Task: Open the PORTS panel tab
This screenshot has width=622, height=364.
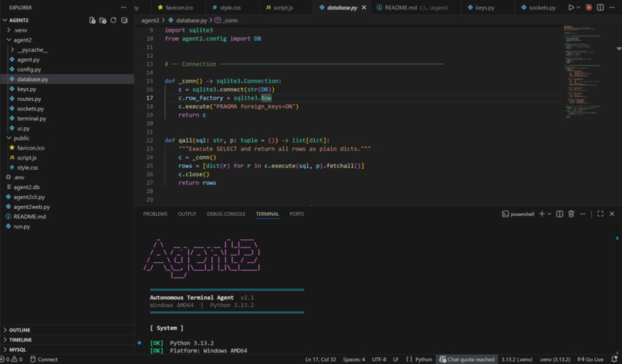Action: [296, 214]
